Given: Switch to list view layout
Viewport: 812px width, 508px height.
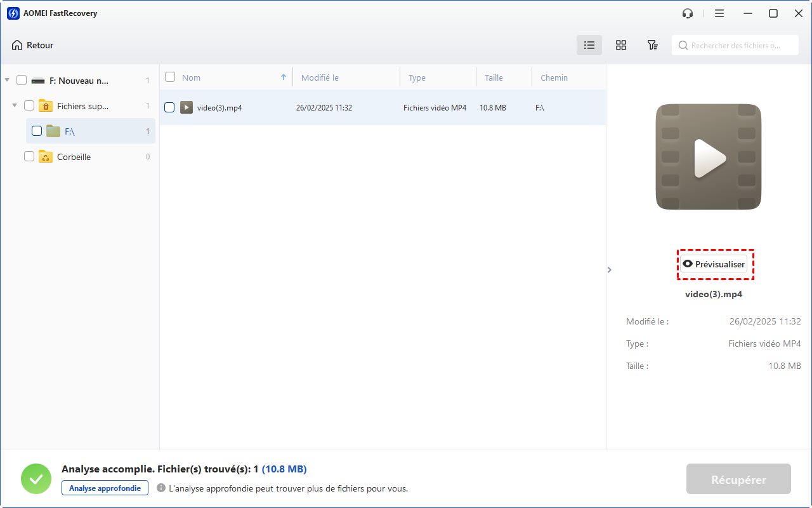Looking at the screenshot, I should pos(589,45).
